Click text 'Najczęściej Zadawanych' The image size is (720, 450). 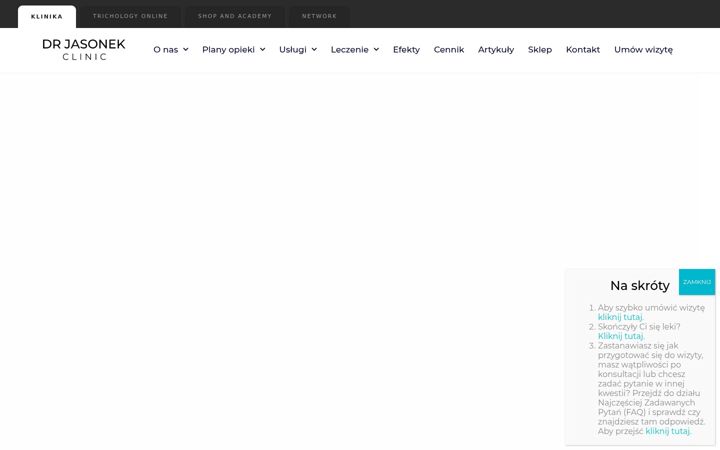pyautogui.click(x=646, y=403)
